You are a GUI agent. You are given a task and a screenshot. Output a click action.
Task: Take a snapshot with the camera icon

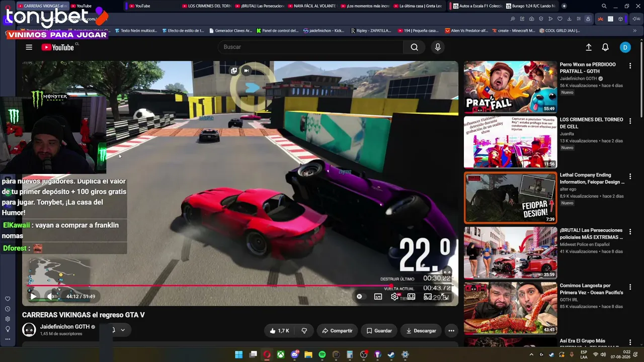pos(531,19)
